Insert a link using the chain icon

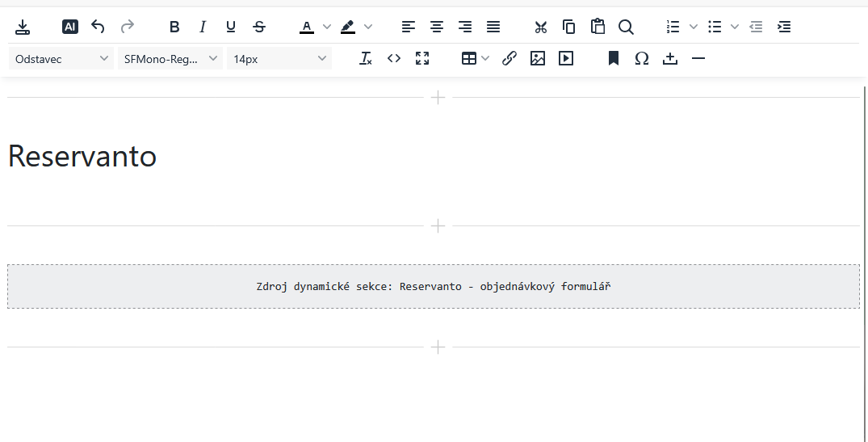(x=509, y=58)
